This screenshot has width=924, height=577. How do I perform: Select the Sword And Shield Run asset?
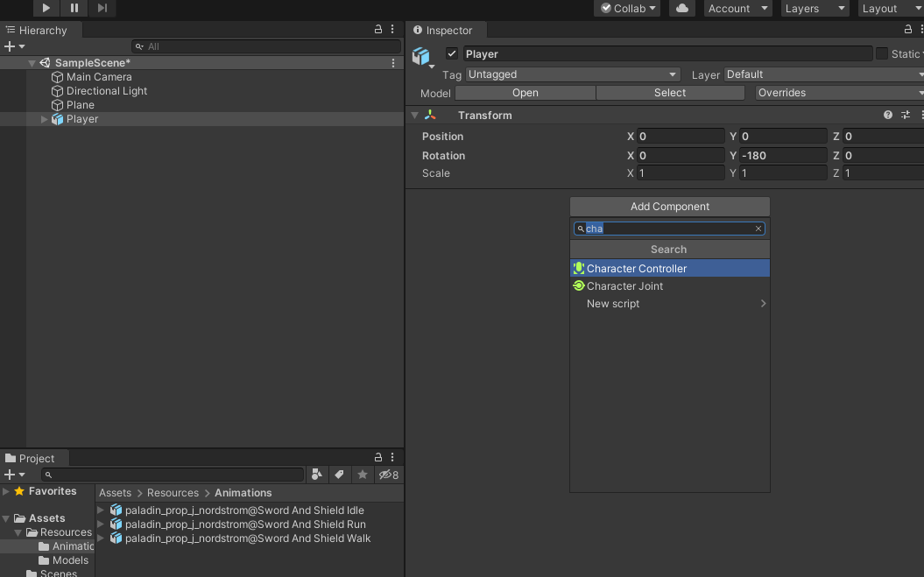click(x=245, y=524)
